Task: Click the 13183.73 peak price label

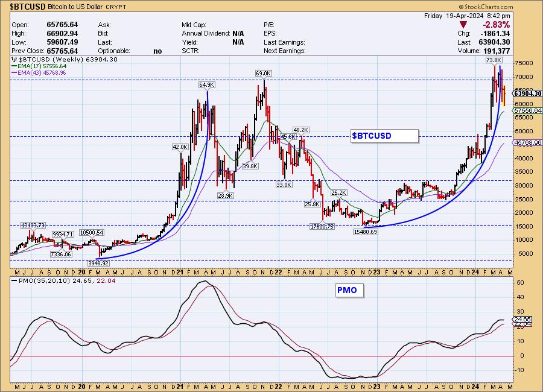Action: (x=33, y=226)
